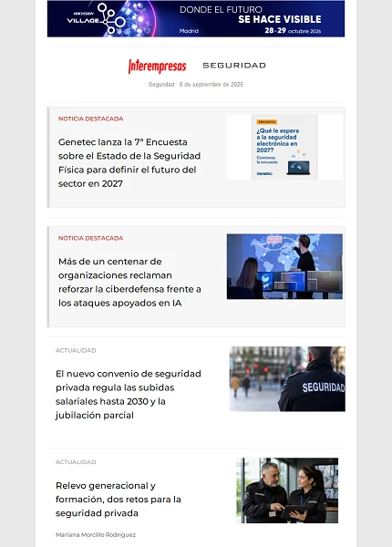
Task: Open the two guards with tablet photo
Action: tap(287, 490)
